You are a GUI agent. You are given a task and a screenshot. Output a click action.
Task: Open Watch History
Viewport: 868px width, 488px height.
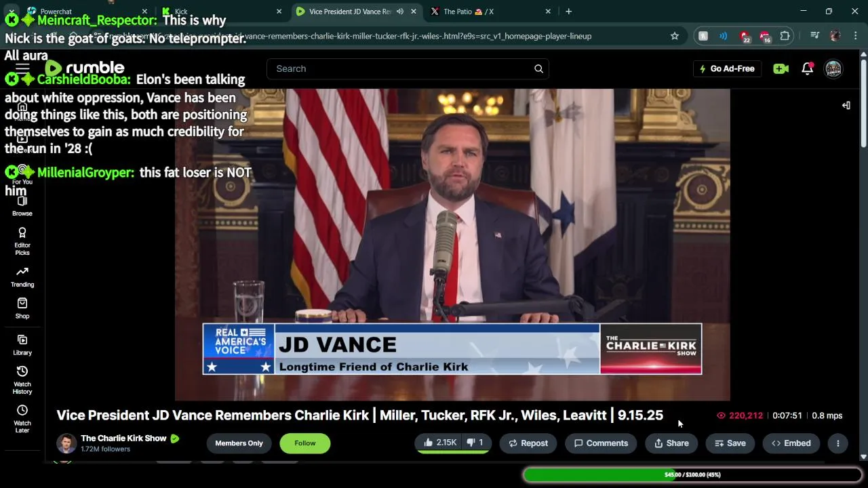22,380
